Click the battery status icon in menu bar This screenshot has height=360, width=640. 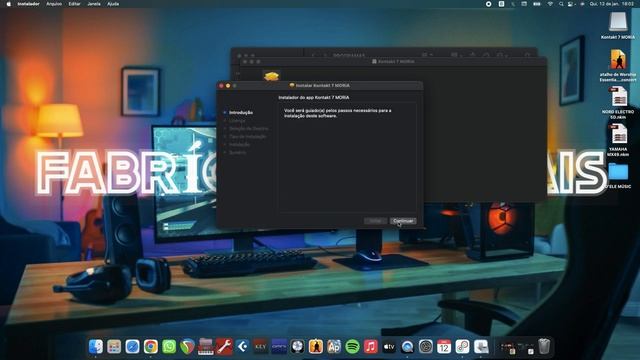pyautogui.click(x=537, y=4)
